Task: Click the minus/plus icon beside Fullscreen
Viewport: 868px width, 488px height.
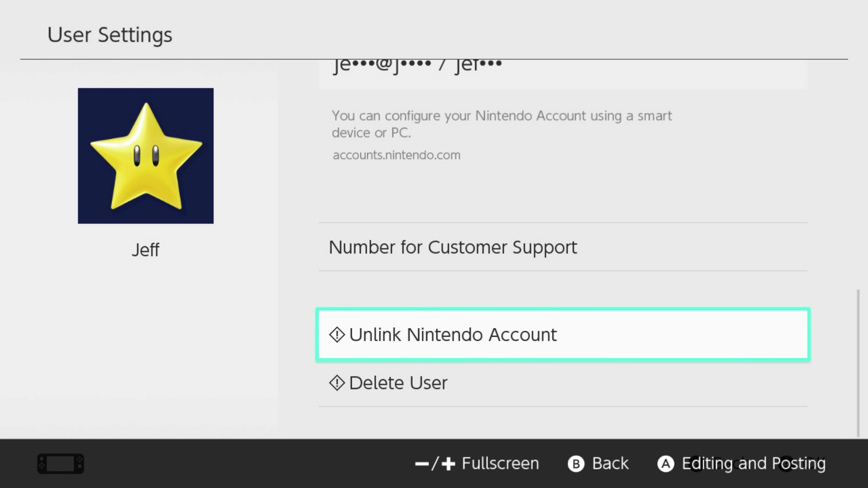Action: click(434, 463)
